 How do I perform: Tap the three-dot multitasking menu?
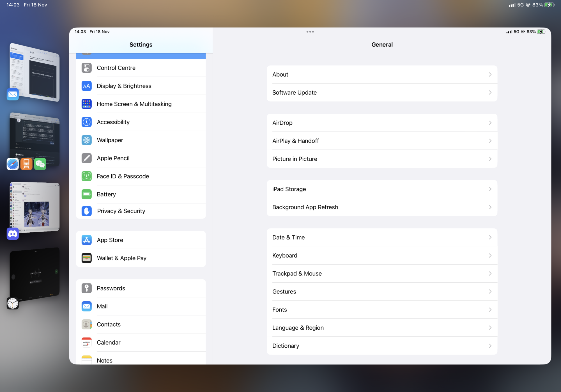pyautogui.click(x=310, y=32)
